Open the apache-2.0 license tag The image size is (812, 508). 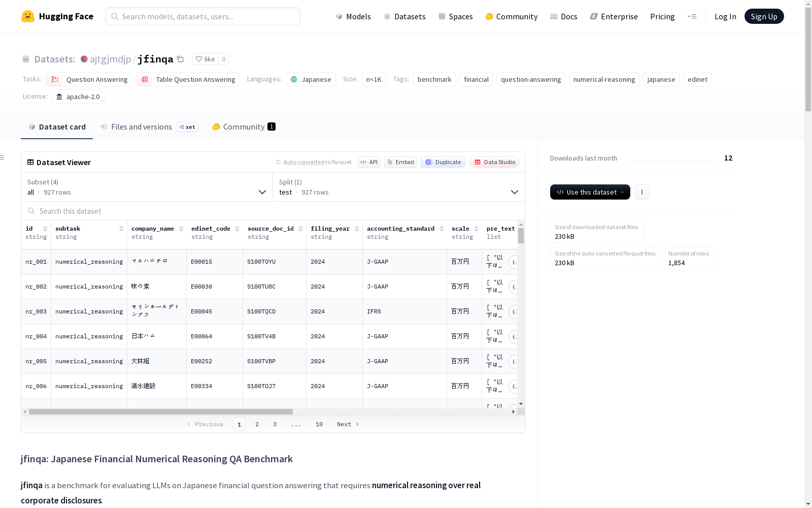pyautogui.click(x=78, y=97)
